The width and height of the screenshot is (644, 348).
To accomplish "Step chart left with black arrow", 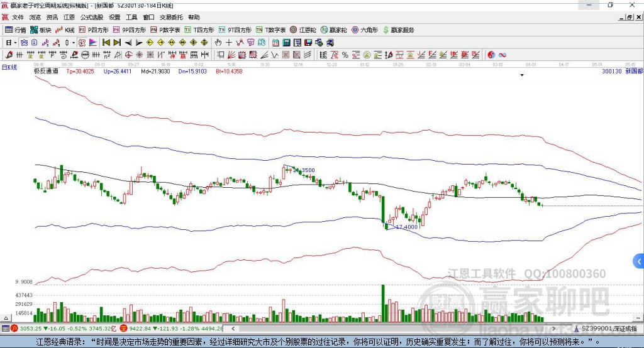I will tap(128, 43).
